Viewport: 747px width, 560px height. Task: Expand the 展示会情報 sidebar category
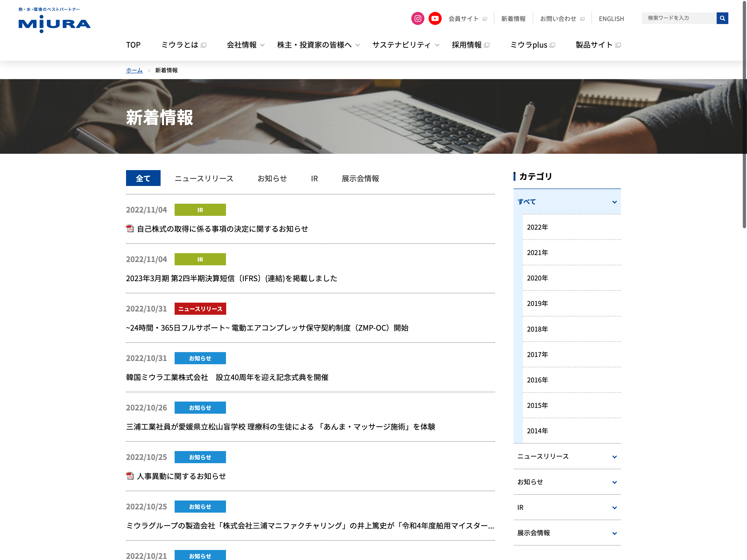click(x=614, y=533)
